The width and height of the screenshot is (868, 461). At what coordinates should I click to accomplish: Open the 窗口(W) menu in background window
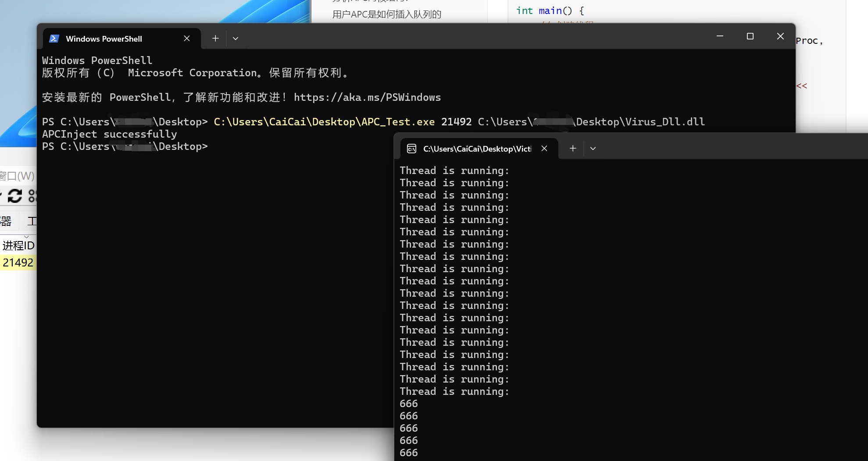click(x=17, y=176)
